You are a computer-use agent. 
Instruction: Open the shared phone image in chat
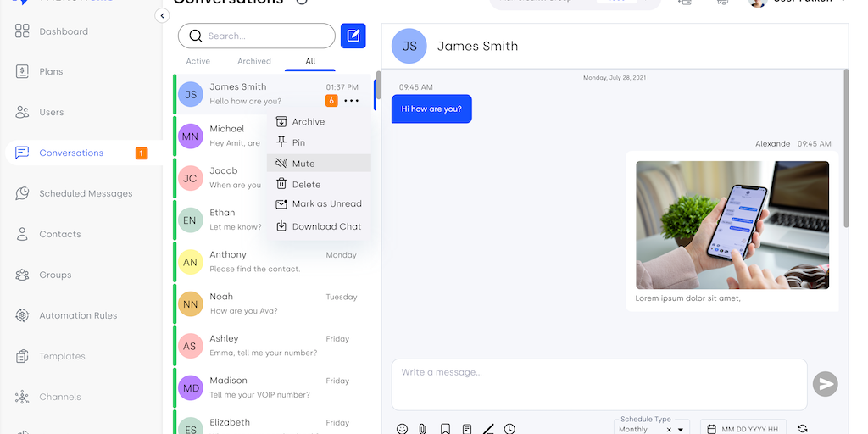coord(732,225)
